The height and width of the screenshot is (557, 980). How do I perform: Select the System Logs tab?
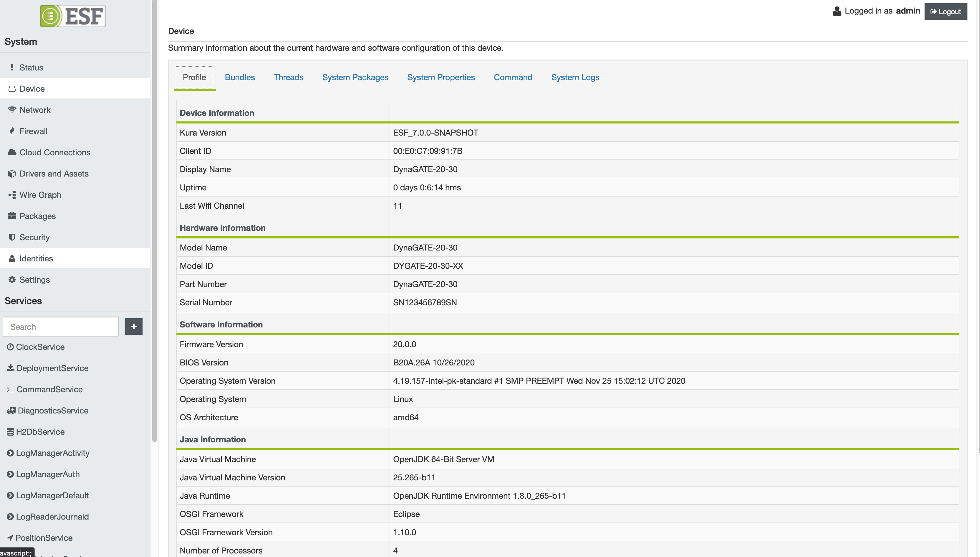pyautogui.click(x=575, y=77)
